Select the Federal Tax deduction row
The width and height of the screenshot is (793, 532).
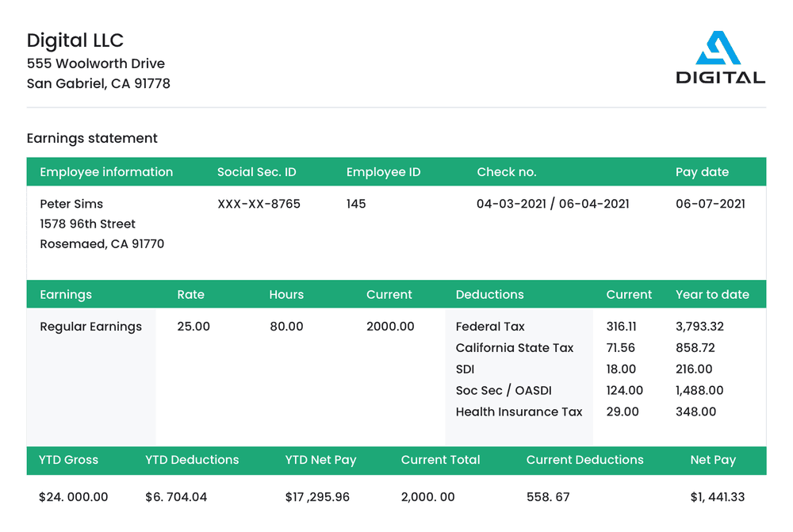point(490,327)
